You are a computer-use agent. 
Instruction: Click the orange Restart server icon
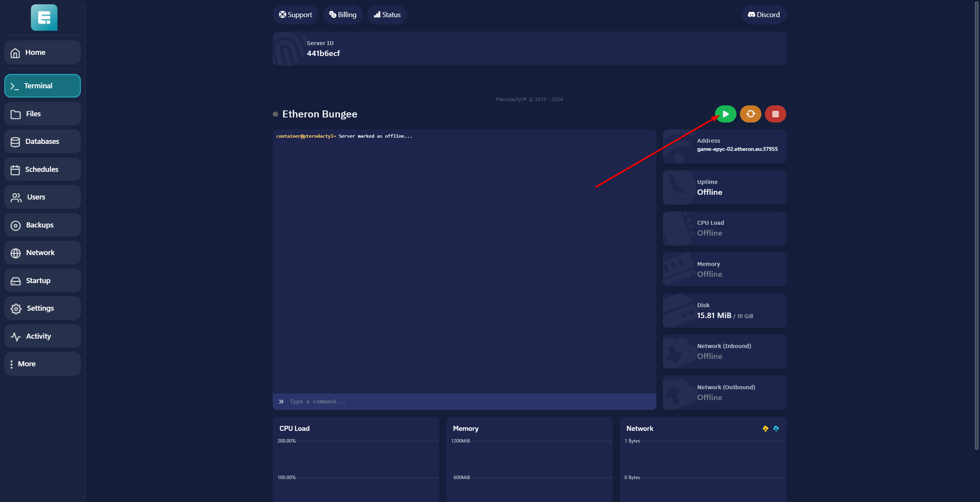click(x=750, y=114)
